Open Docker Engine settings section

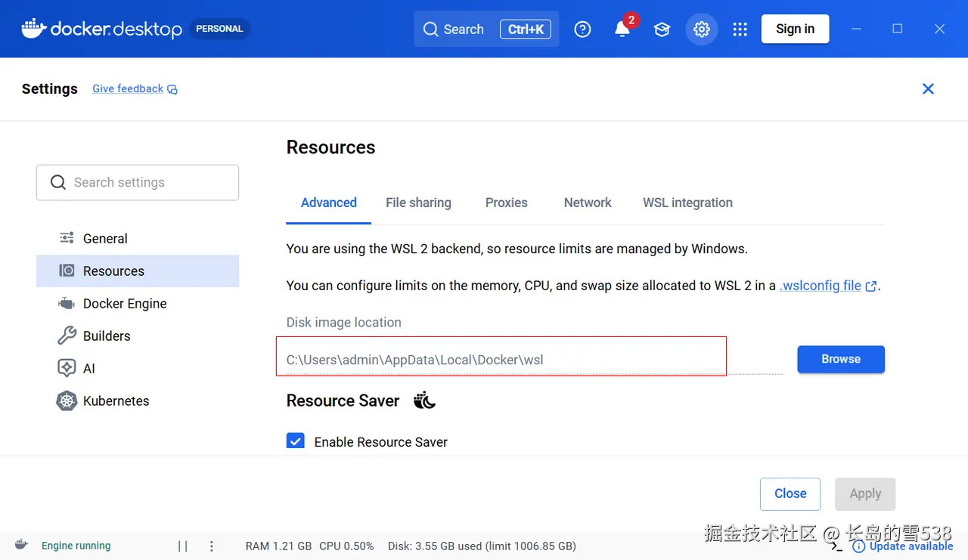[138, 303]
